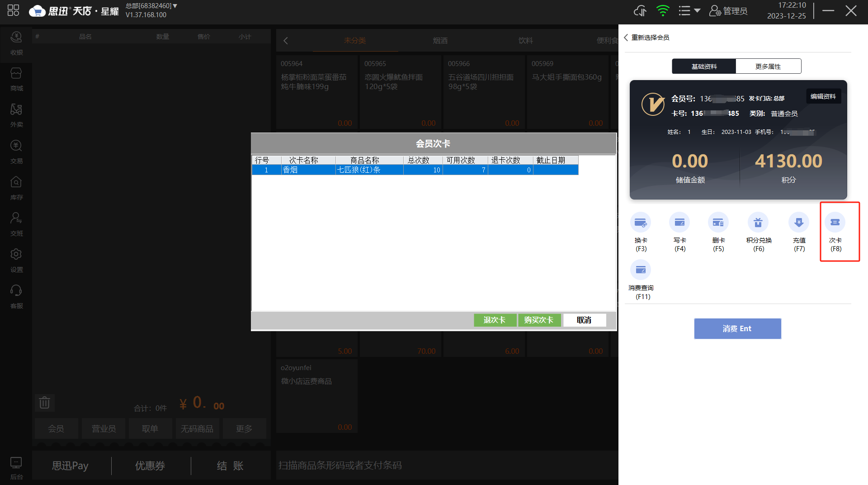The width and height of the screenshot is (868, 485).
Task: Select the 香烟 row in the times-card table
Action: pos(415,170)
